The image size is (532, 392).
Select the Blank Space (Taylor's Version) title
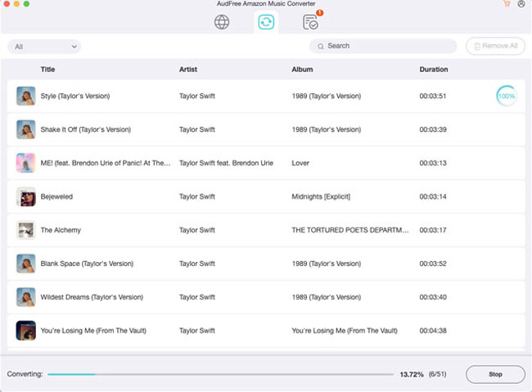[87, 264]
